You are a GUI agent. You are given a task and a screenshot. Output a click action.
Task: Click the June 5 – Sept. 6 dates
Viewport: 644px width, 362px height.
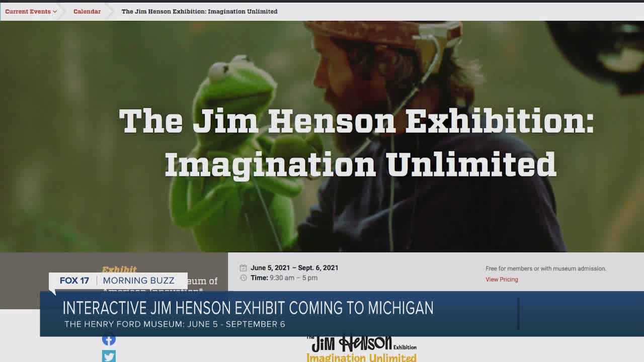(294, 268)
